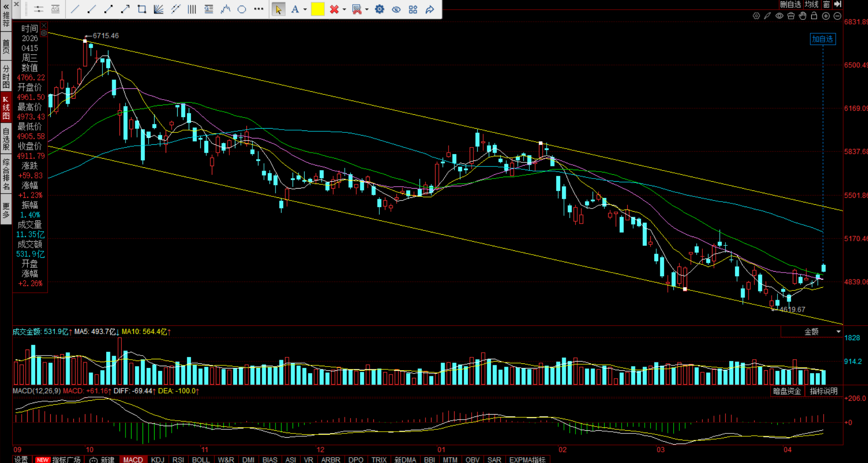Click the 加自选 button
This screenshot has width=868, height=463.
[822, 39]
